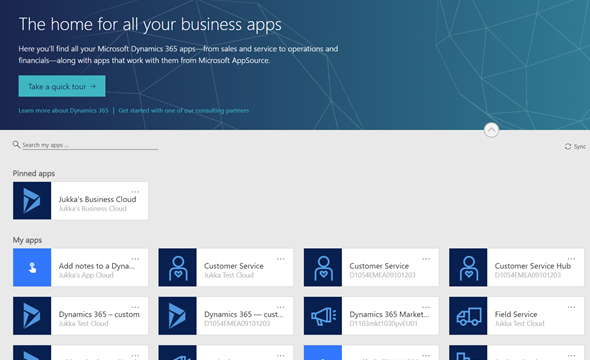Click the Customer Service Hub person-heart icon
Viewport: 590px width, 360px height.
tap(468, 267)
